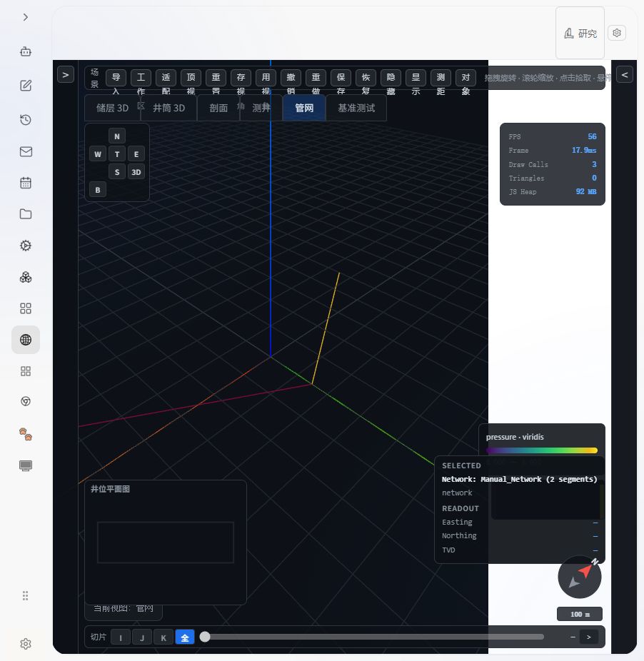
Task: Open the 基准测试 tab
Action: click(x=356, y=108)
